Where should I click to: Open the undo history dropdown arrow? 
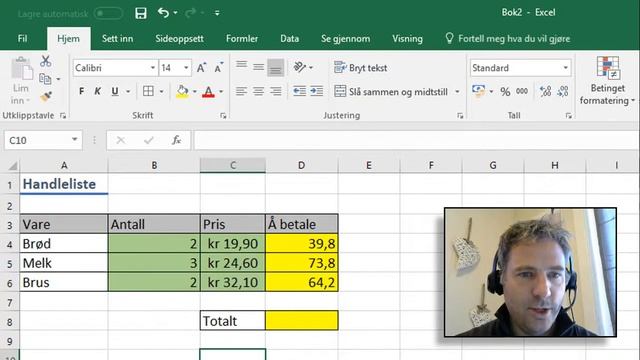tap(176, 13)
